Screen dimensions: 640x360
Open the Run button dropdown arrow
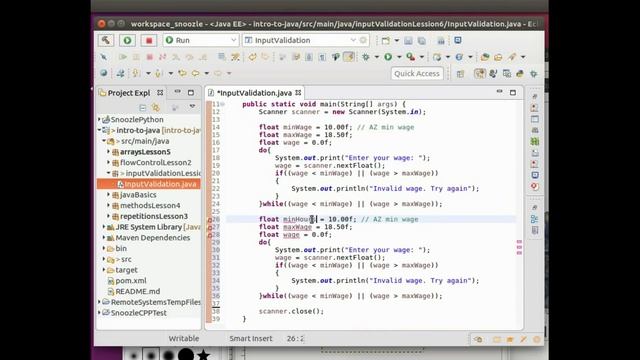pyautogui.click(x=399, y=57)
